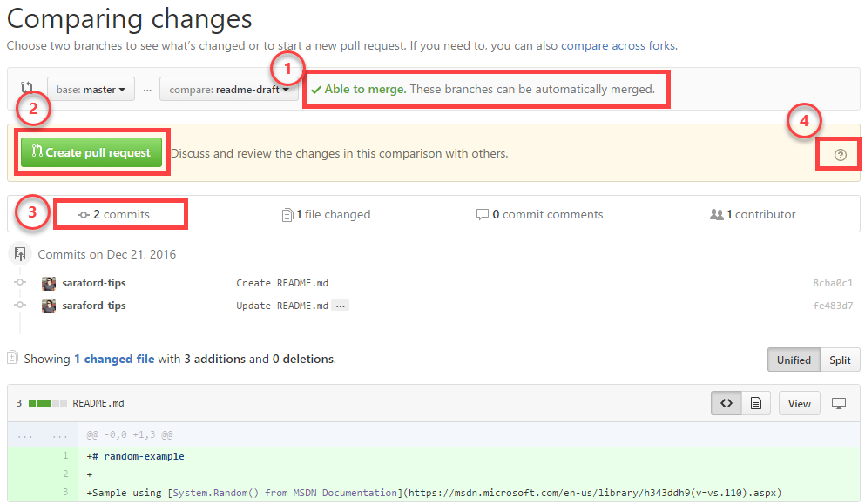The width and height of the screenshot is (865, 504).
Task: Open the 1 file changed tab
Action: click(x=327, y=214)
